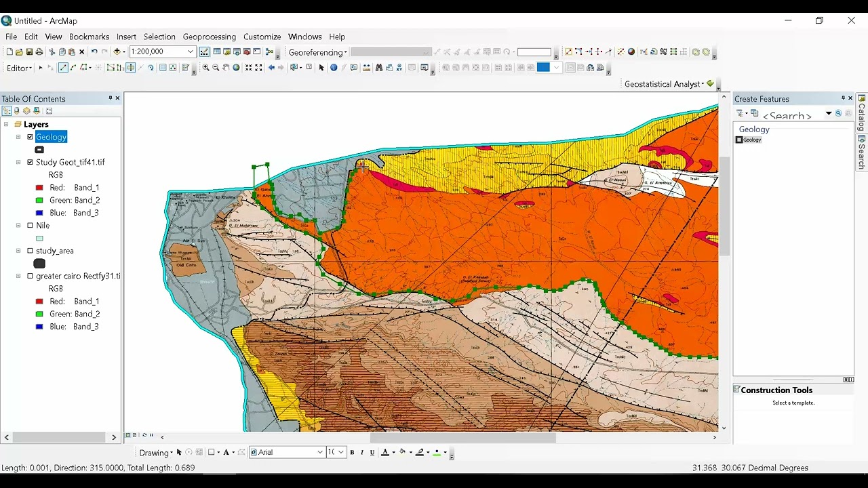Click the Save map document icon

coord(29,52)
